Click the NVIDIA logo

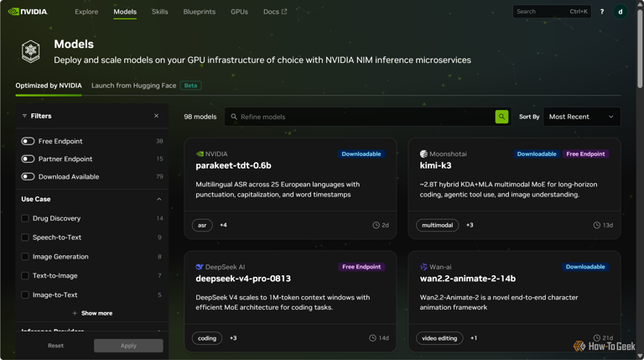tap(28, 12)
